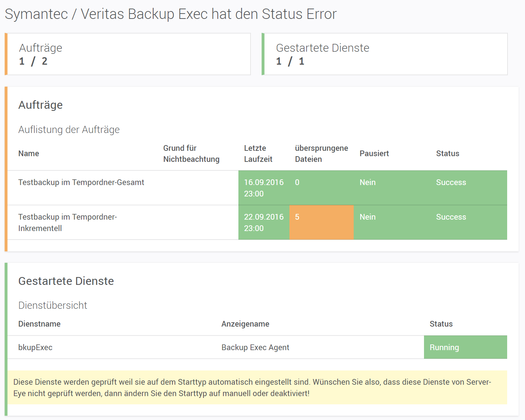Click the Grund für Nichtbeachtung column header
This screenshot has width=525, height=420.
coord(191,154)
